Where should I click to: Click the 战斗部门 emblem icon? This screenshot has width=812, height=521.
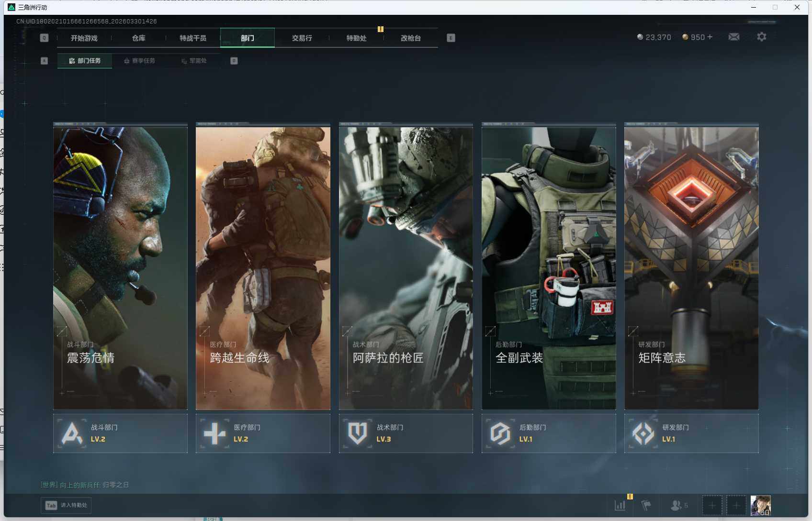[x=72, y=433]
